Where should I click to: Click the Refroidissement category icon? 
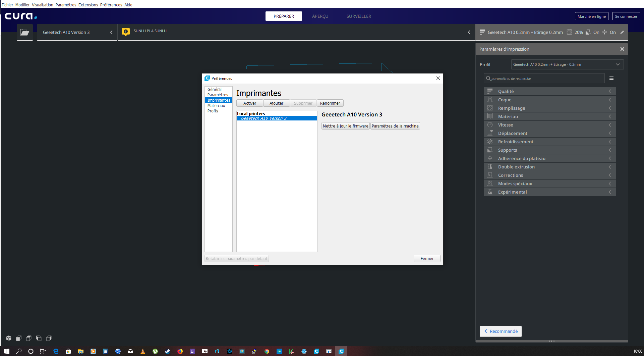click(490, 142)
